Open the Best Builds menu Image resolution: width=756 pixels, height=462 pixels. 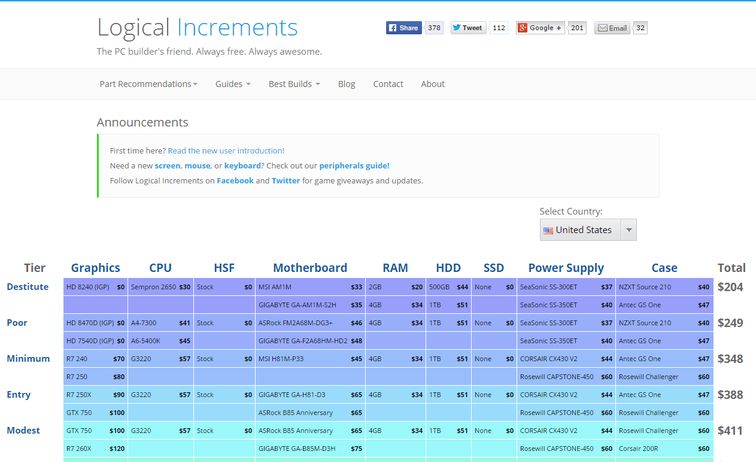tap(294, 84)
